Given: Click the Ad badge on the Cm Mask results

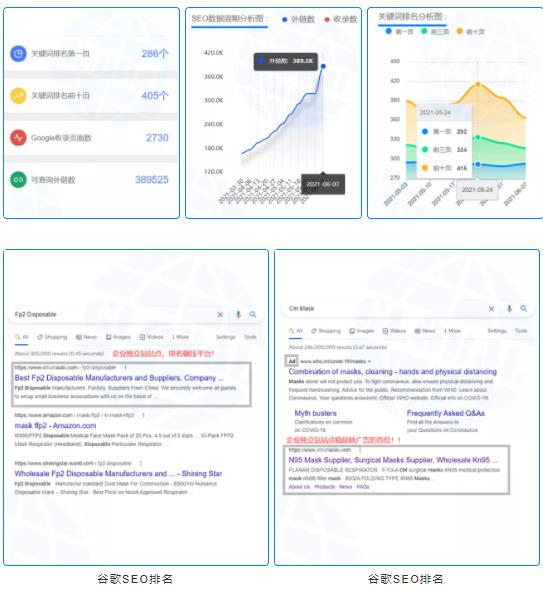Looking at the screenshot, I should pos(292,361).
